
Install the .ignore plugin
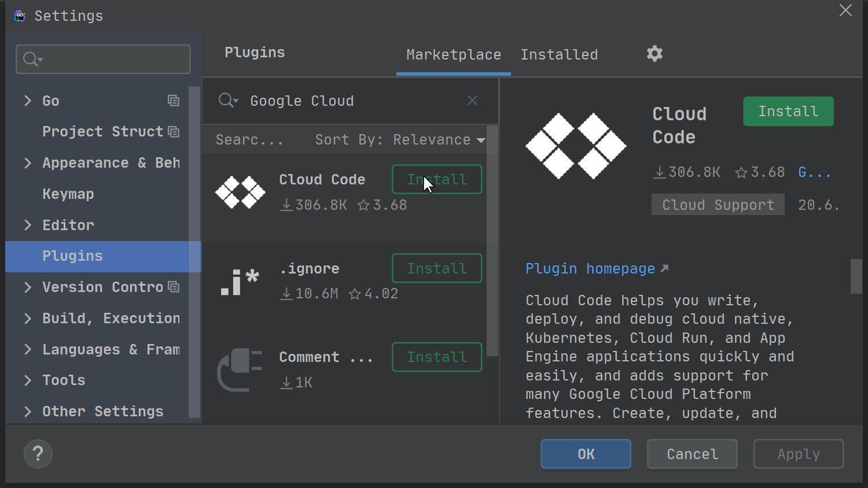(x=436, y=268)
